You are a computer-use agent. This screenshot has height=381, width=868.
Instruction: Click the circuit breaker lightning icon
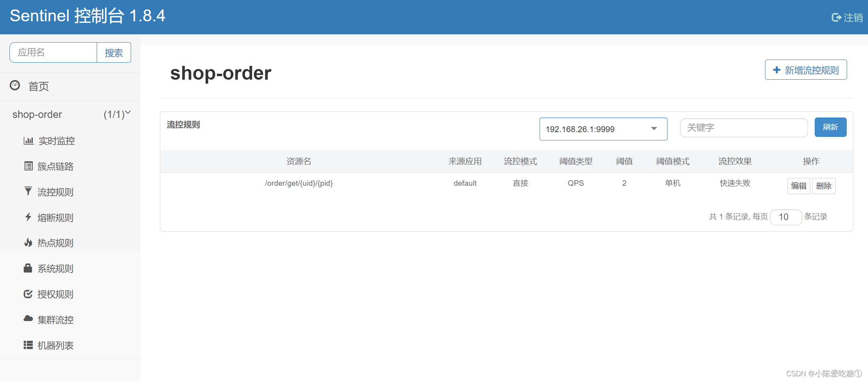[x=28, y=217]
